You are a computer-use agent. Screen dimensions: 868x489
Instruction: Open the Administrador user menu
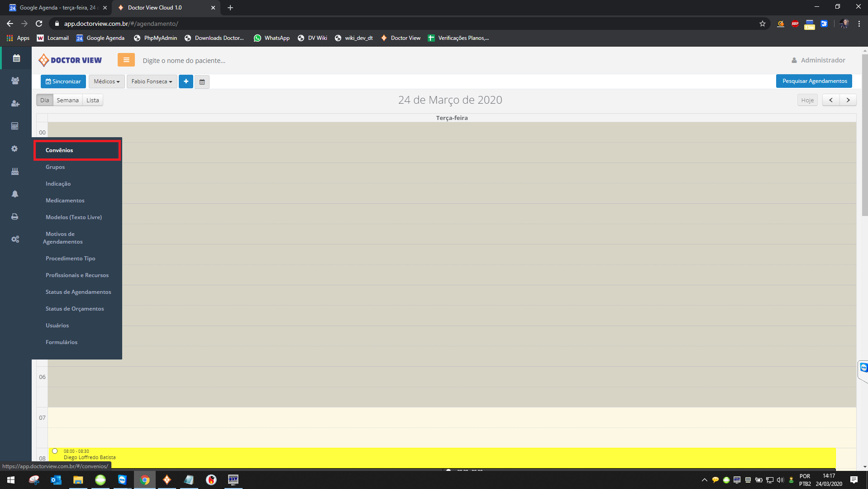click(818, 60)
